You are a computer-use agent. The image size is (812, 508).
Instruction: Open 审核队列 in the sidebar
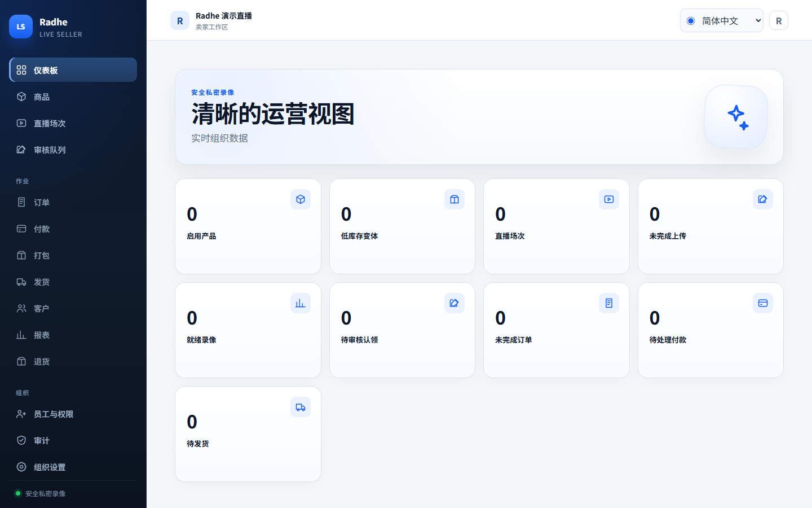(73, 150)
